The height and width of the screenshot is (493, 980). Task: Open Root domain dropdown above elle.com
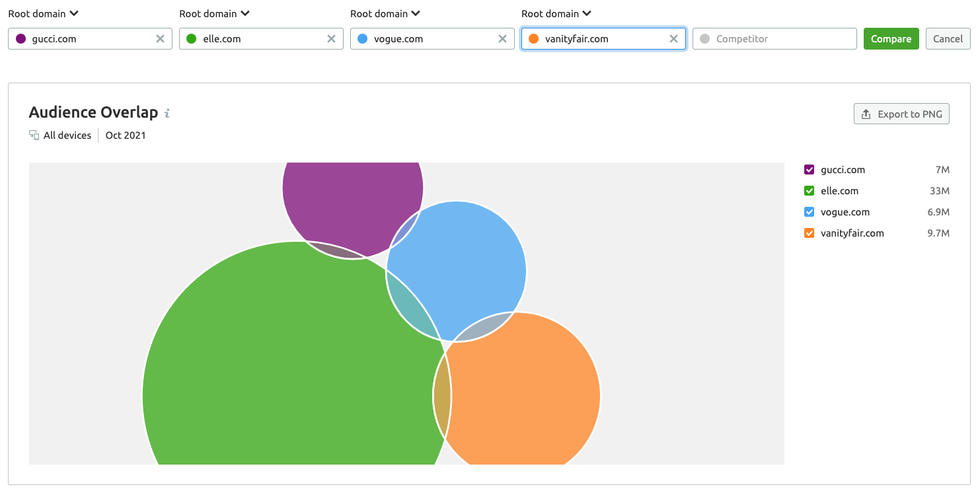(x=215, y=13)
